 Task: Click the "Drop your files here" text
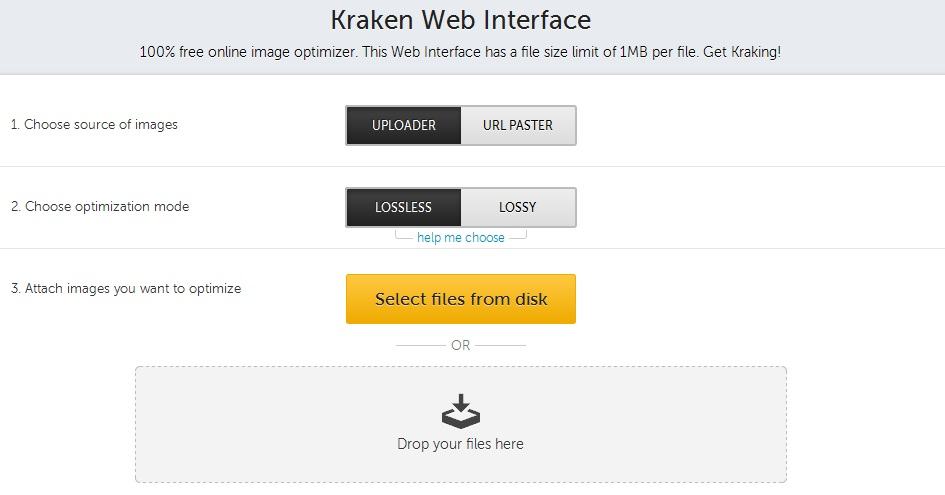[460, 443]
